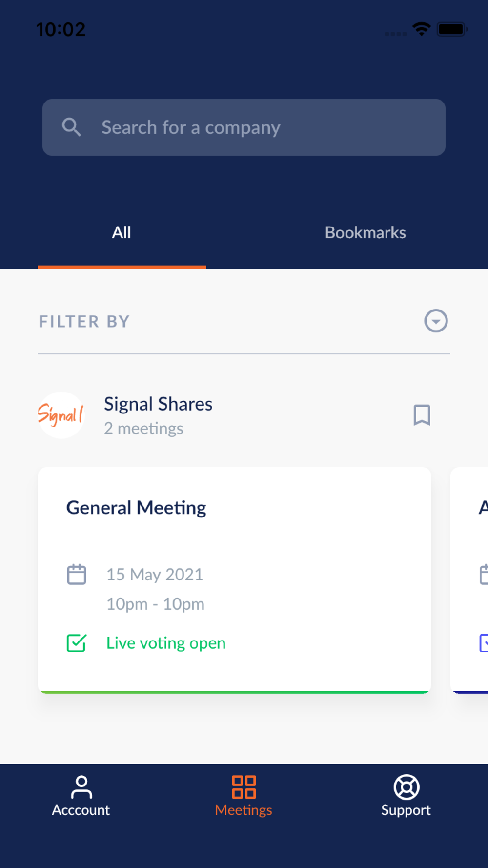Open the Signal Shares company name
This screenshot has height=868, width=488.
tap(158, 404)
